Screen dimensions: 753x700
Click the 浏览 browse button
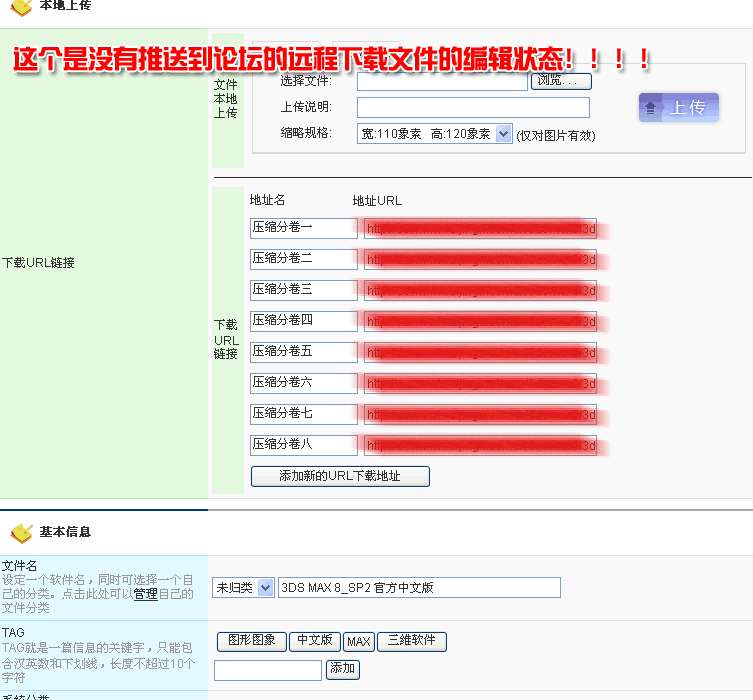click(561, 81)
